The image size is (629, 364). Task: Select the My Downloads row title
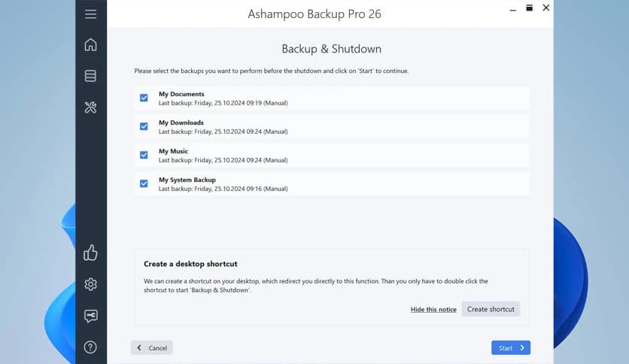[181, 123]
